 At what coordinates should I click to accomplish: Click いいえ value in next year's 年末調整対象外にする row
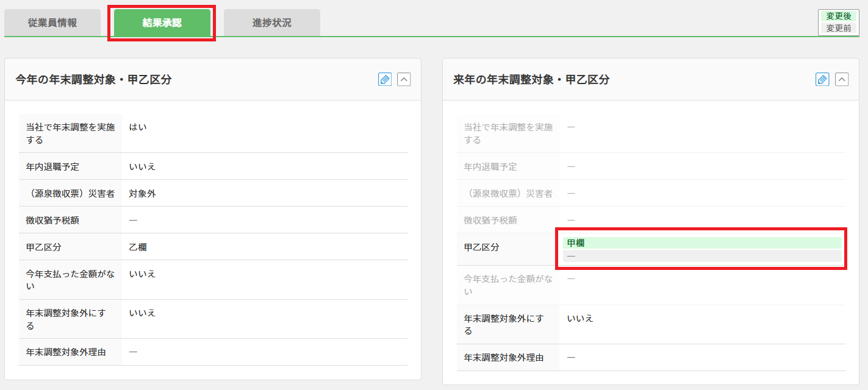pyautogui.click(x=579, y=318)
